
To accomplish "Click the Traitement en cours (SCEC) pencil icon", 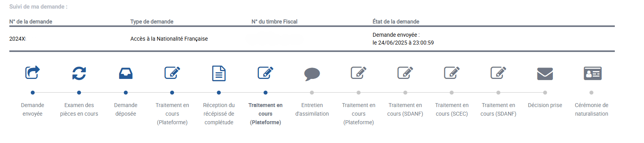I will click(452, 73).
